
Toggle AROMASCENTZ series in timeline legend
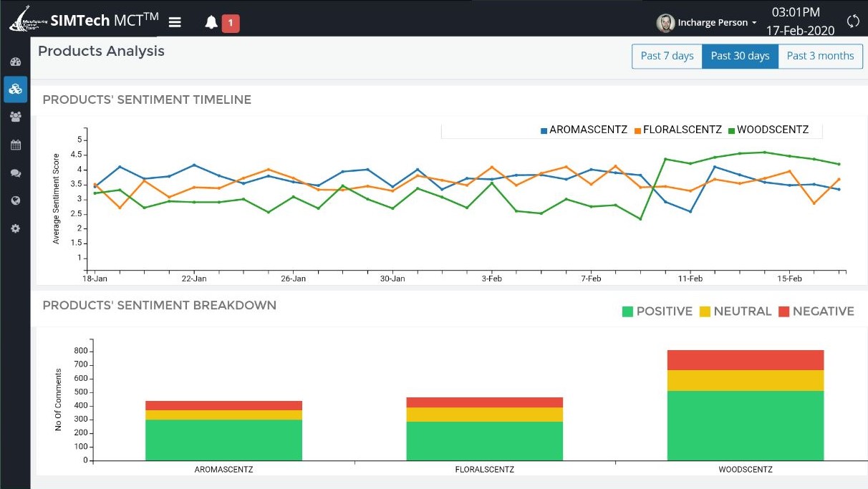point(584,130)
